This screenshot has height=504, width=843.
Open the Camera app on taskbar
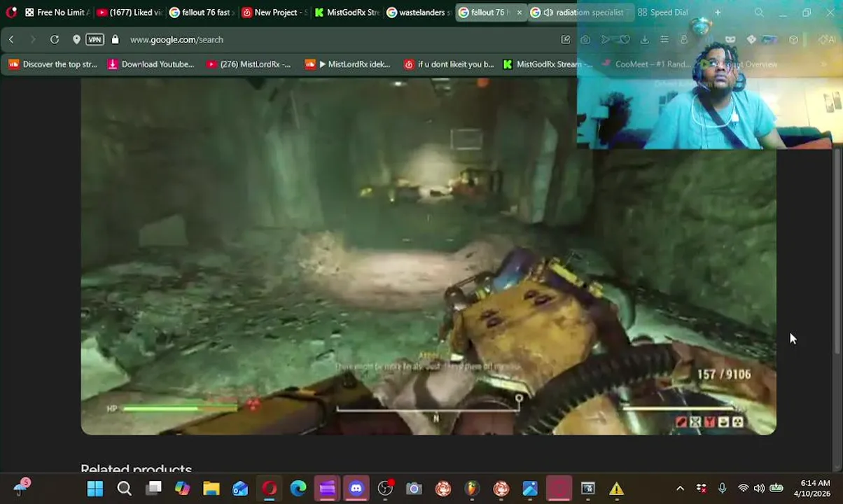(414, 489)
